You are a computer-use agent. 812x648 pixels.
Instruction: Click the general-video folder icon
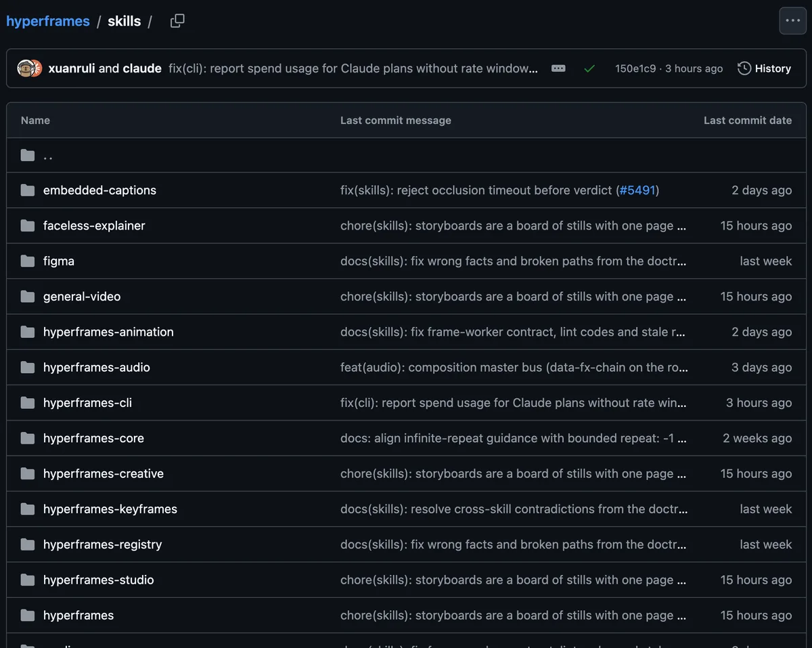point(28,297)
